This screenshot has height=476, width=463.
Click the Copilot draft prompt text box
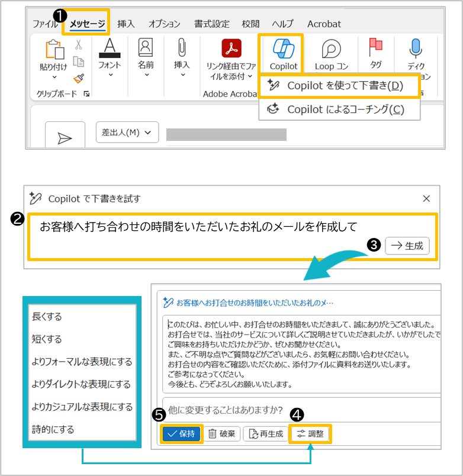232,237
